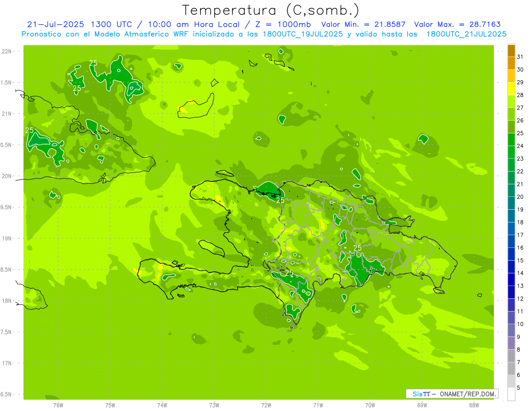This screenshot has width=532, height=411.
Task: Click the 69W longitude axis label
Action: coord(422,405)
